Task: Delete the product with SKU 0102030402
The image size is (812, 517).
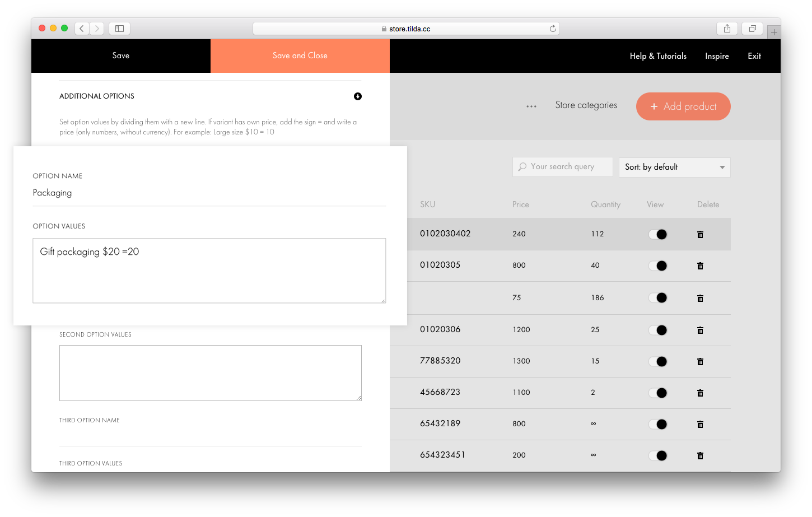Action: click(700, 234)
